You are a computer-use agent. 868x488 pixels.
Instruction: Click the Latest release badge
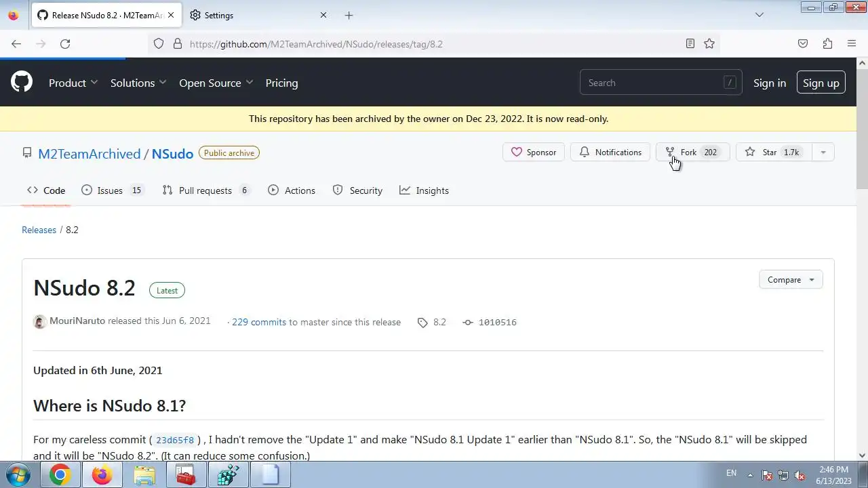coord(167,290)
